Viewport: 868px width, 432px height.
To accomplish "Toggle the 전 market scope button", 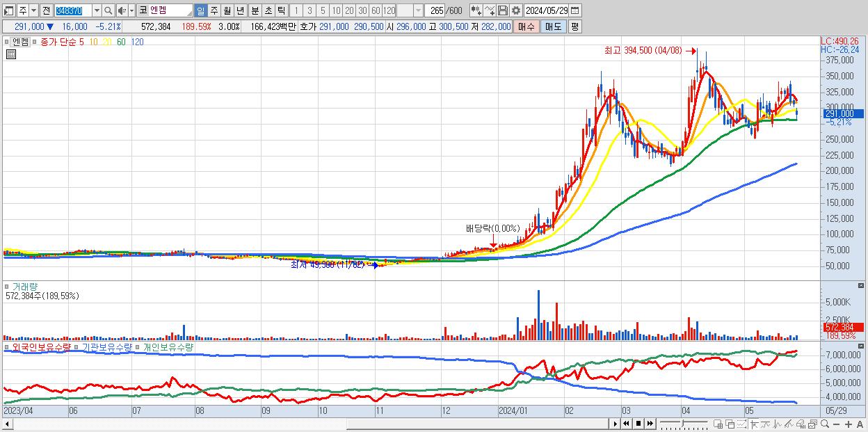I will (46, 10).
